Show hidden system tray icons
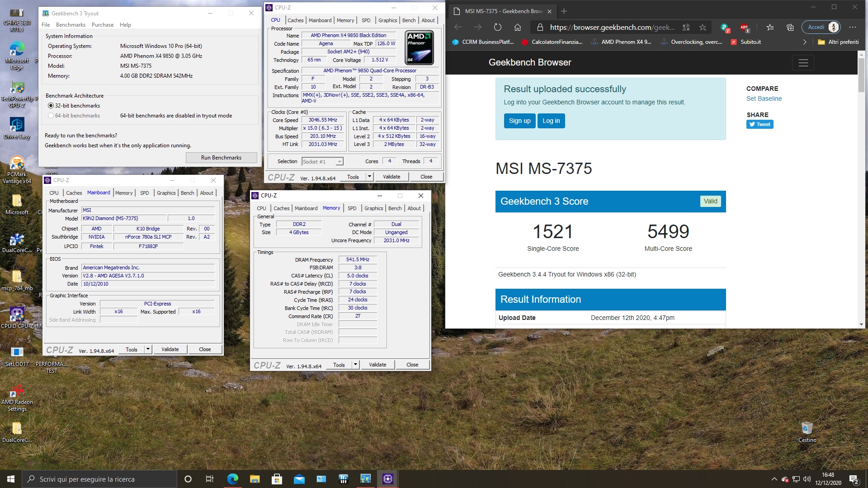Viewport: 868px width, 488px height. [x=774, y=479]
